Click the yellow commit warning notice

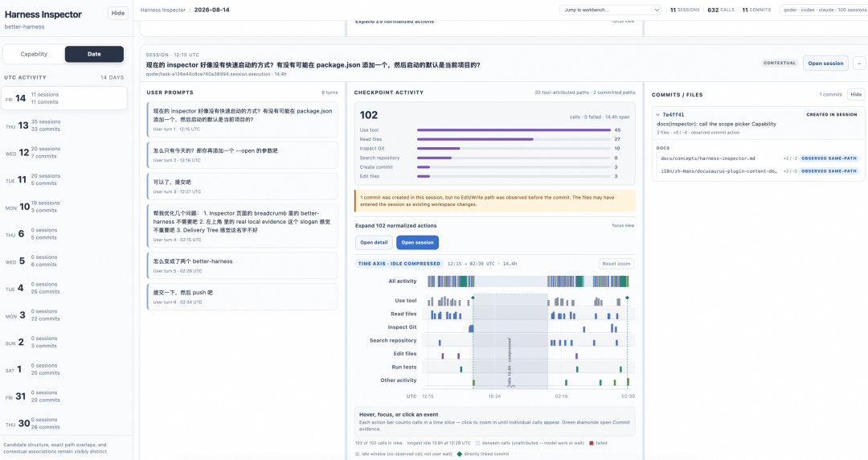495,200
